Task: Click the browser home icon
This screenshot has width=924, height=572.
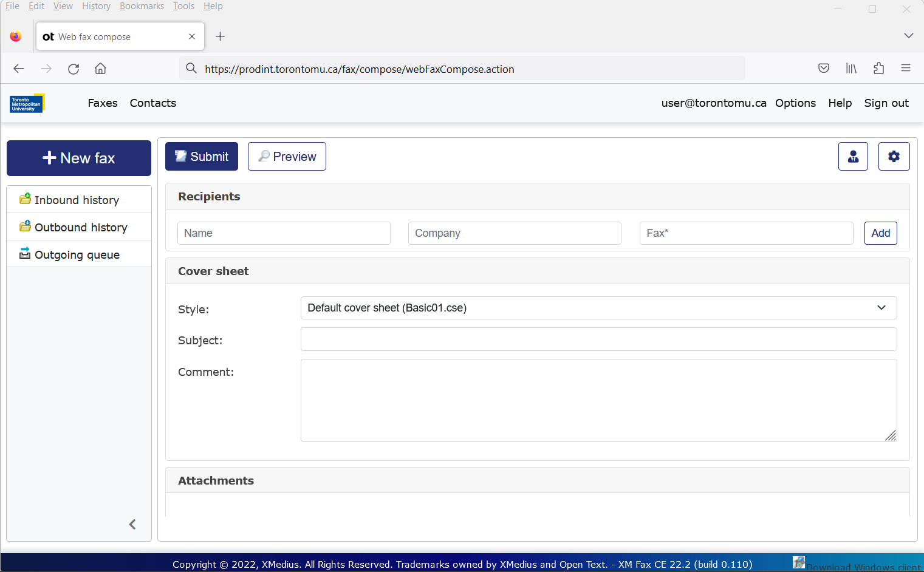Action: tap(100, 69)
